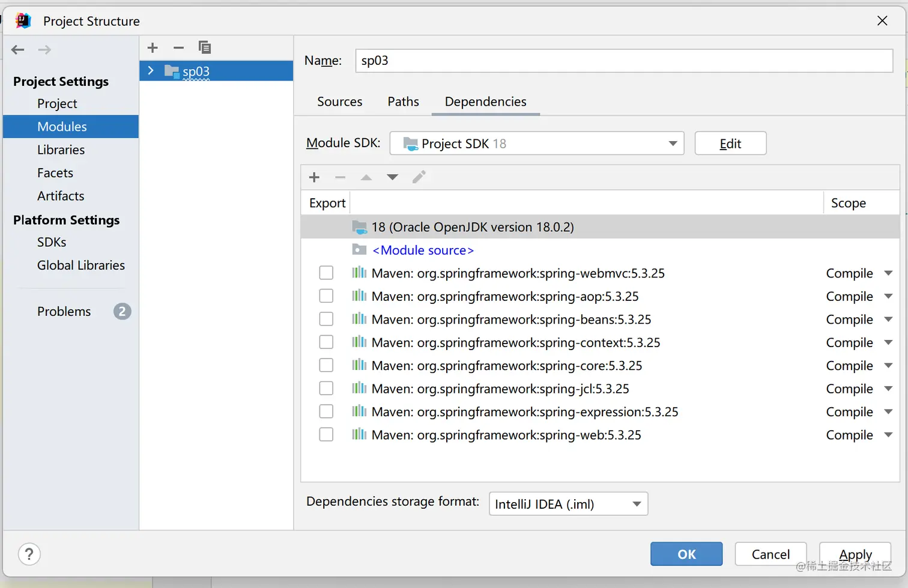Enable export for spring-jcl dependency
Image resolution: width=908 pixels, height=588 pixels.
coord(326,389)
